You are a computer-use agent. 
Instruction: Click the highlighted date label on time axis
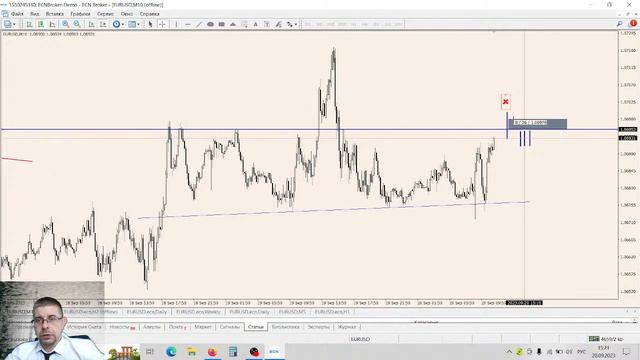point(524,303)
